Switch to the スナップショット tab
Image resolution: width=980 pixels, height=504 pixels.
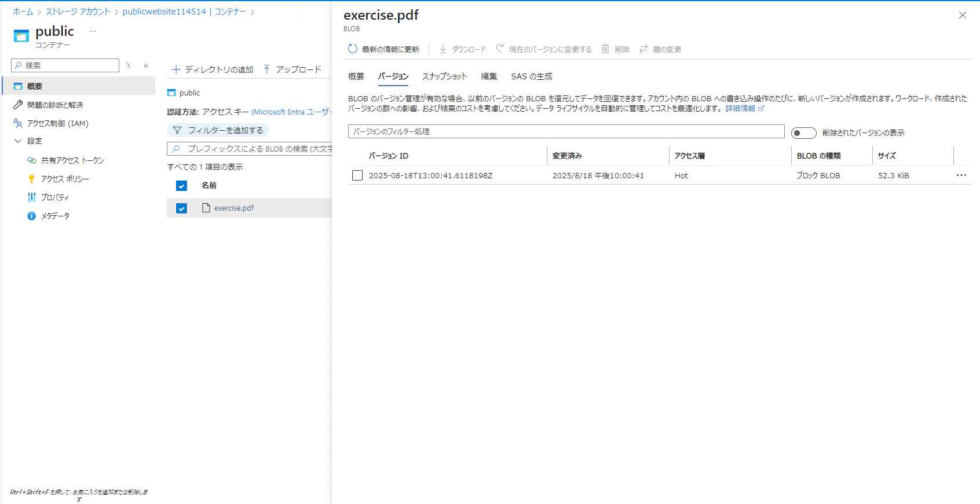click(x=445, y=76)
